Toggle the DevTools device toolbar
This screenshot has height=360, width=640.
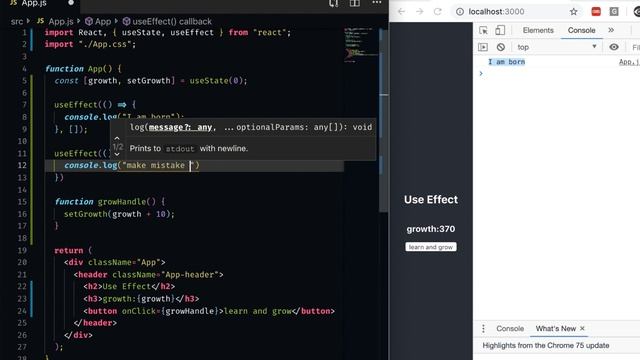click(500, 30)
